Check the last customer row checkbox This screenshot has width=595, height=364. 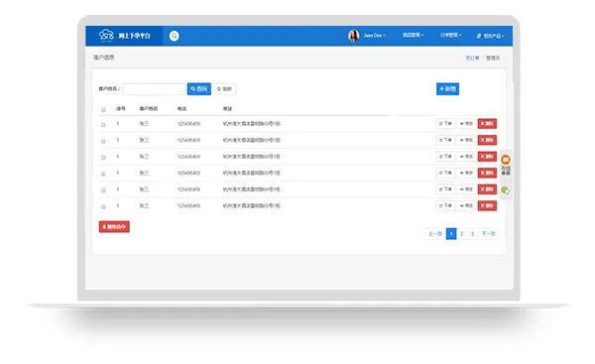coord(103,207)
